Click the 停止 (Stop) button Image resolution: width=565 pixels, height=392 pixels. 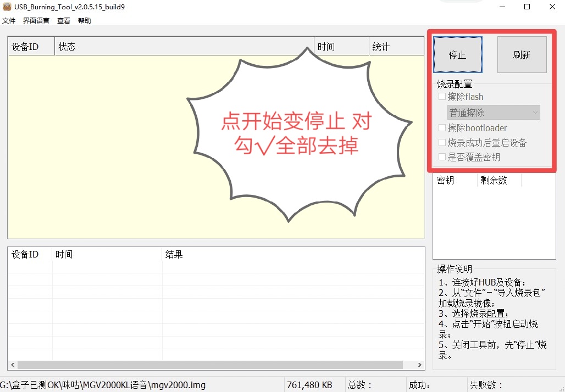[x=458, y=55]
